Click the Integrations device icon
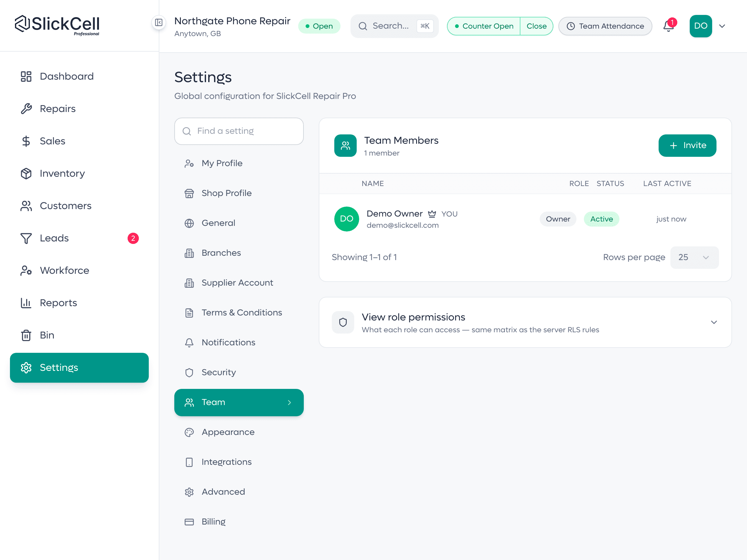The width and height of the screenshot is (747, 560). [189, 462]
